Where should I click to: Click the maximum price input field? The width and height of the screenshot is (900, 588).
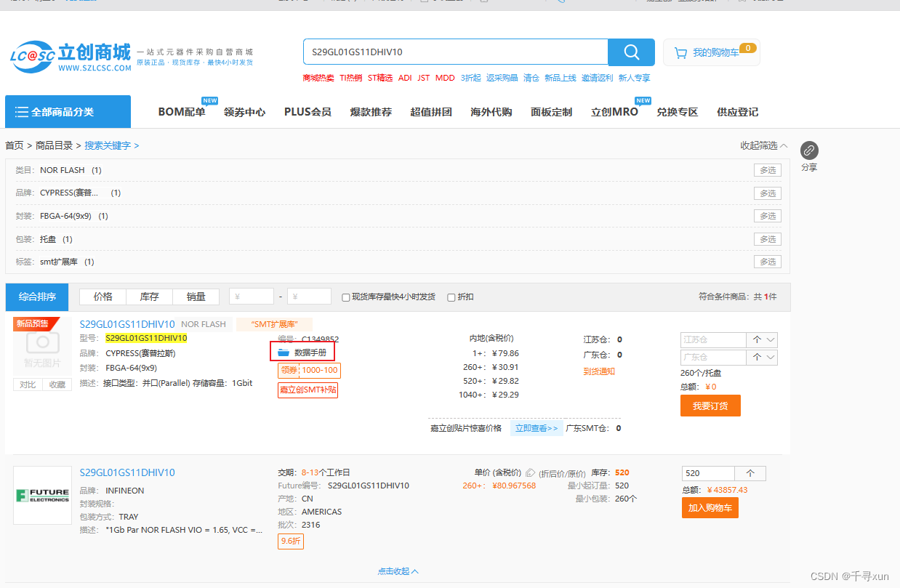pyautogui.click(x=309, y=297)
